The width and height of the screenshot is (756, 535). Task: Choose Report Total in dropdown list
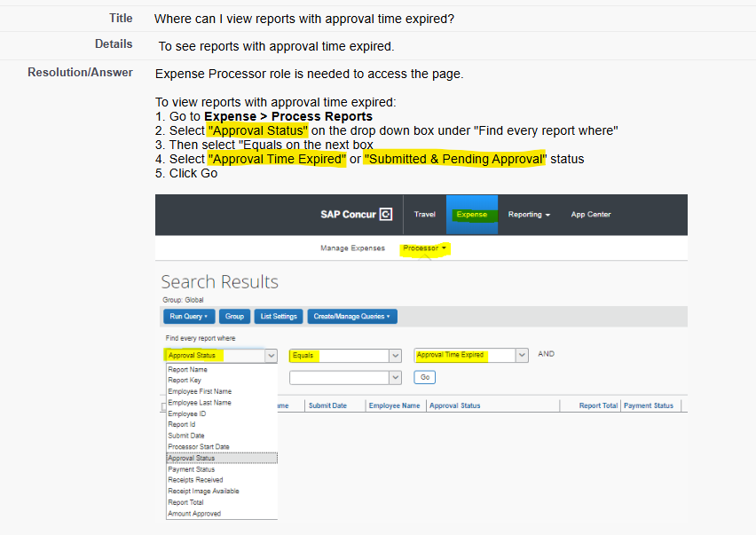coord(222,502)
